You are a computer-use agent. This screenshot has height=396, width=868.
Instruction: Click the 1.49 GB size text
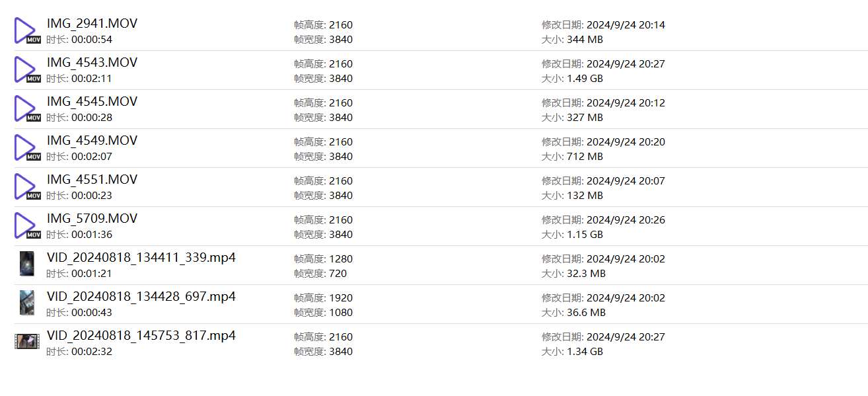coord(585,79)
